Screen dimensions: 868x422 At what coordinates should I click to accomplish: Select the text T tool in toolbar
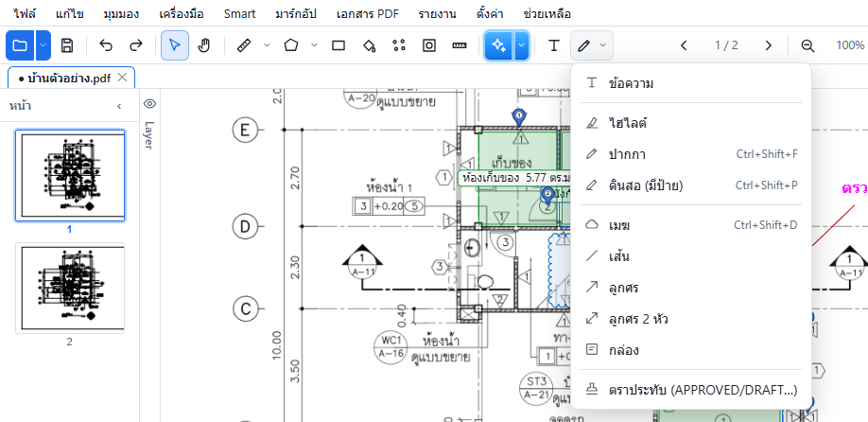[553, 45]
